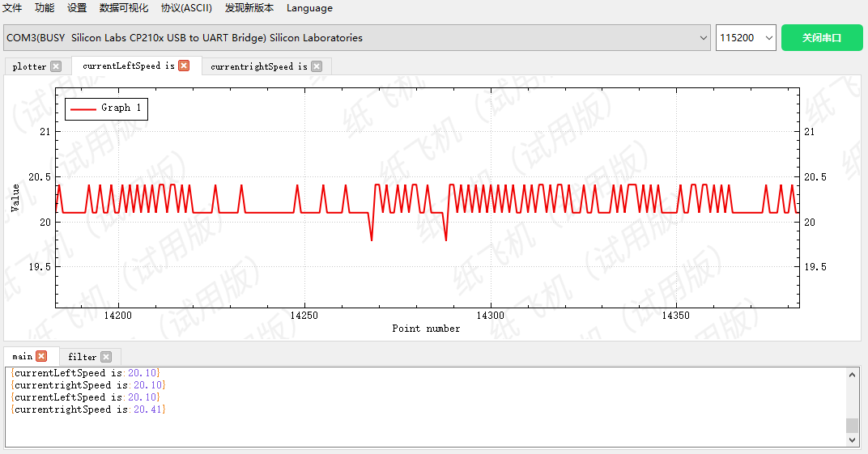Open the 功能 menu
Image resolution: width=868 pixels, height=454 pixels.
click(x=45, y=8)
